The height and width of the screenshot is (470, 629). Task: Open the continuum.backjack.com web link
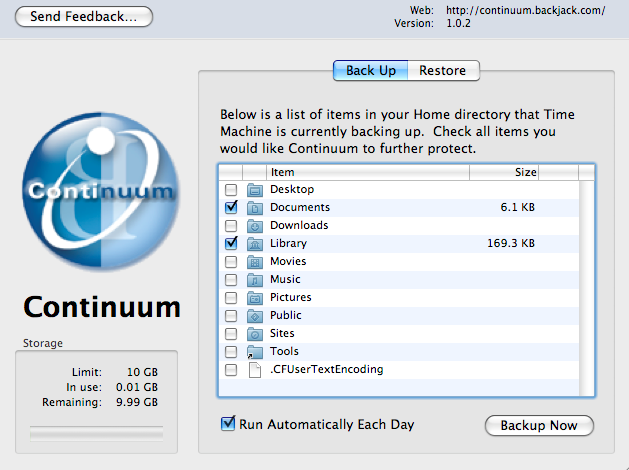pos(526,10)
